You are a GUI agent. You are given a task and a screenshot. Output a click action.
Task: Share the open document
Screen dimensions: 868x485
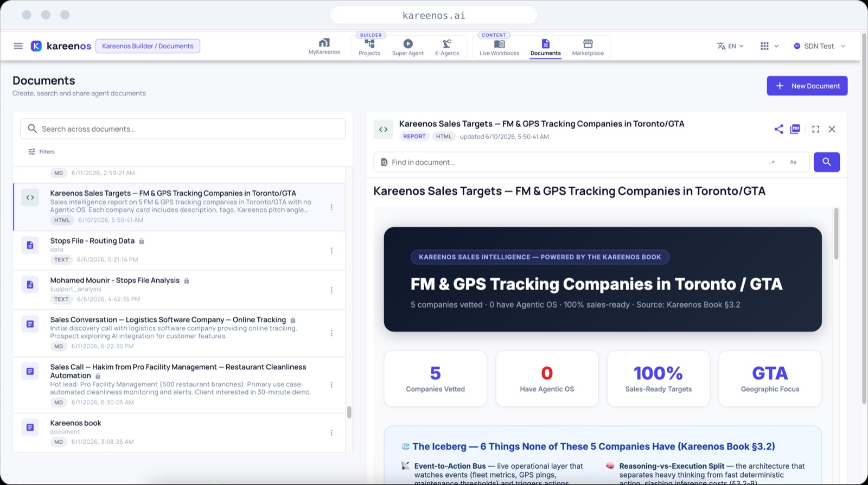tap(778, 129)
